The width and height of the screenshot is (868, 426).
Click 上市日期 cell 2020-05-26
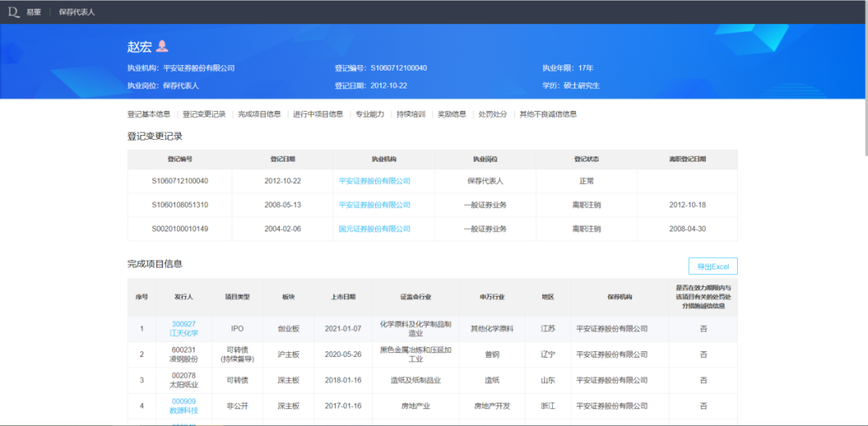point(343,354)
